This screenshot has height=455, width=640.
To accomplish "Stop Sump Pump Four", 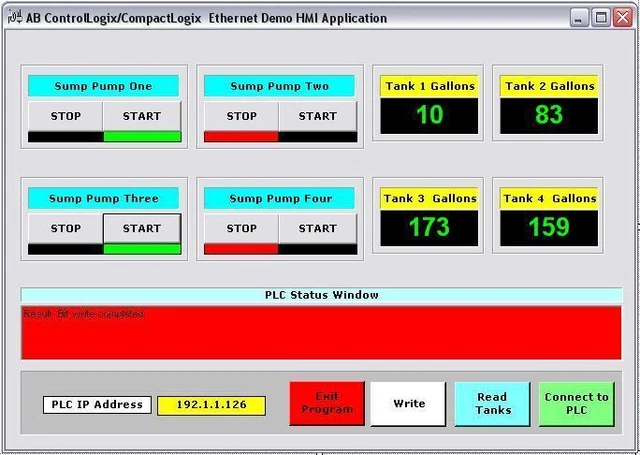I will [x=242, y=228].
